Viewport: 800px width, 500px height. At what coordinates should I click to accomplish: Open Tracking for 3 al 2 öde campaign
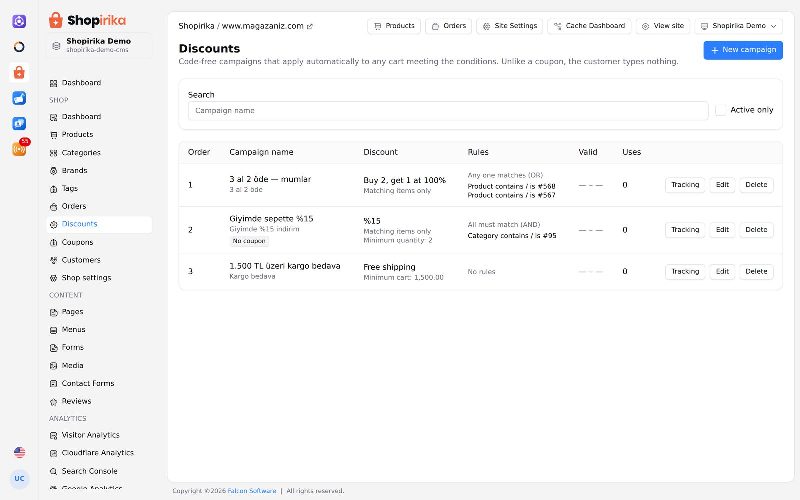coord(685,185)
